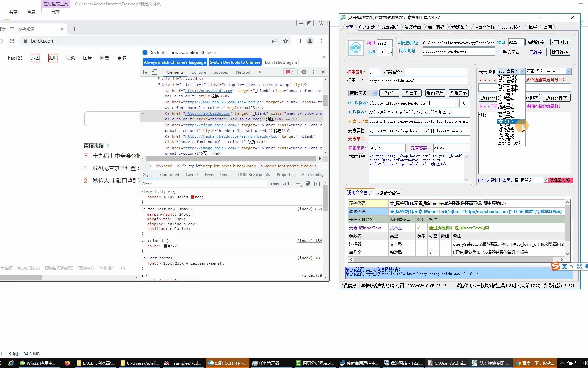
Task: Enable the 手机模式 checkbox
Action: click(x=498, y=52)
